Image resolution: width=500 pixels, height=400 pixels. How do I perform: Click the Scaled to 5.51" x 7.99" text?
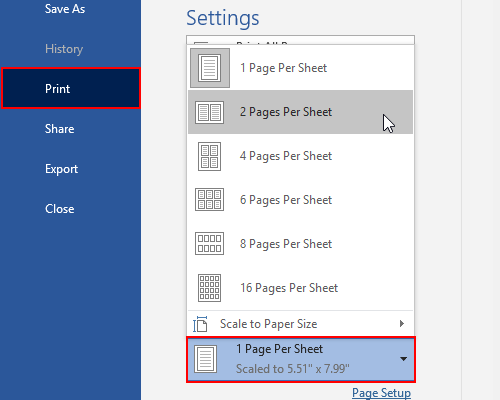coord(293,369)
